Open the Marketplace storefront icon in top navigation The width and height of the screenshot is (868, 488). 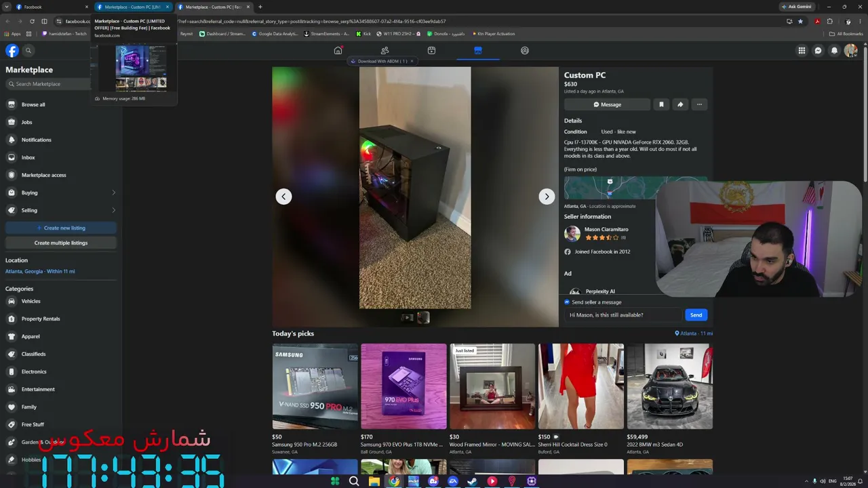click(478, 50)
